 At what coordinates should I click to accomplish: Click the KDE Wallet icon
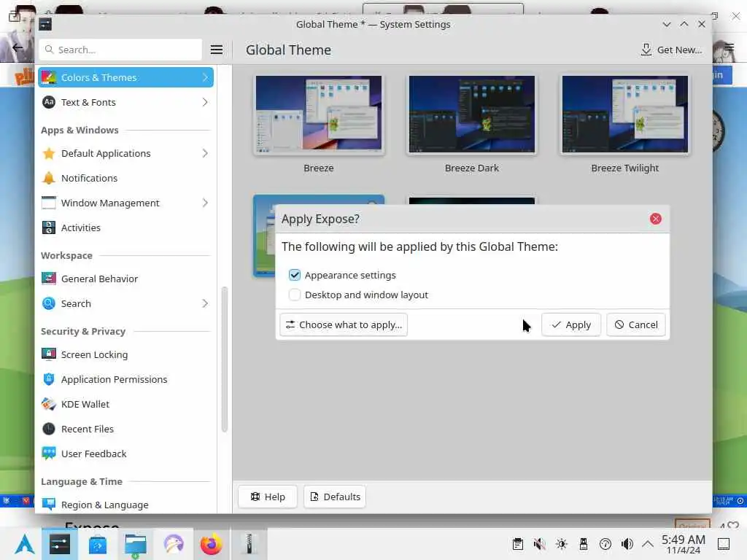click(x=49, y=404)
